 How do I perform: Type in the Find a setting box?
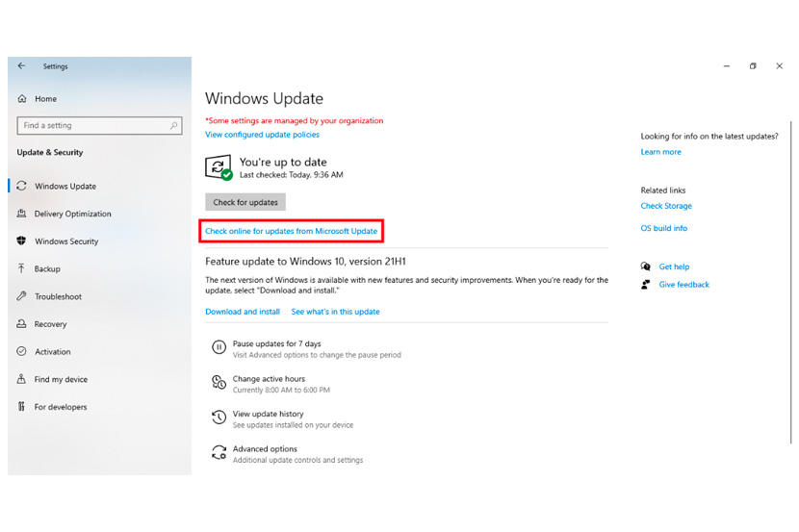pyautogui.click(x=91, y=126)
